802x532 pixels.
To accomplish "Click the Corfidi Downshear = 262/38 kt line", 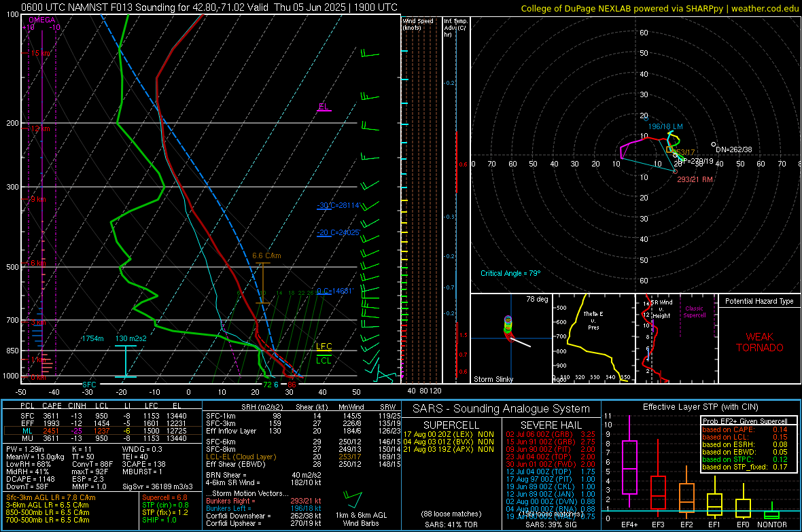I will coord(264,516).
